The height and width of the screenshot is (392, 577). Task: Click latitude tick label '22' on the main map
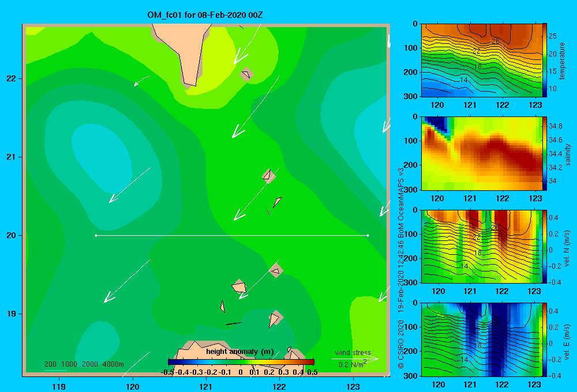tap(12, 78)
